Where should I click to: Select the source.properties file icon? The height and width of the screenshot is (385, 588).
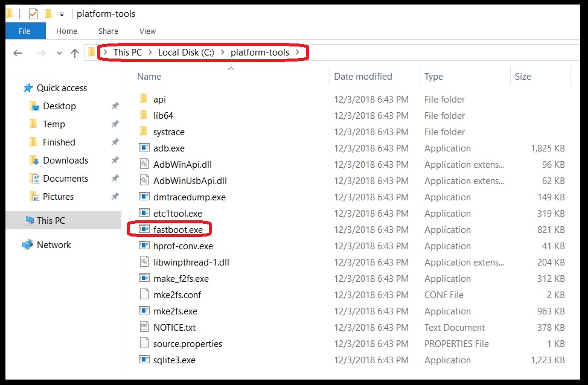click(x=144, y=343)
